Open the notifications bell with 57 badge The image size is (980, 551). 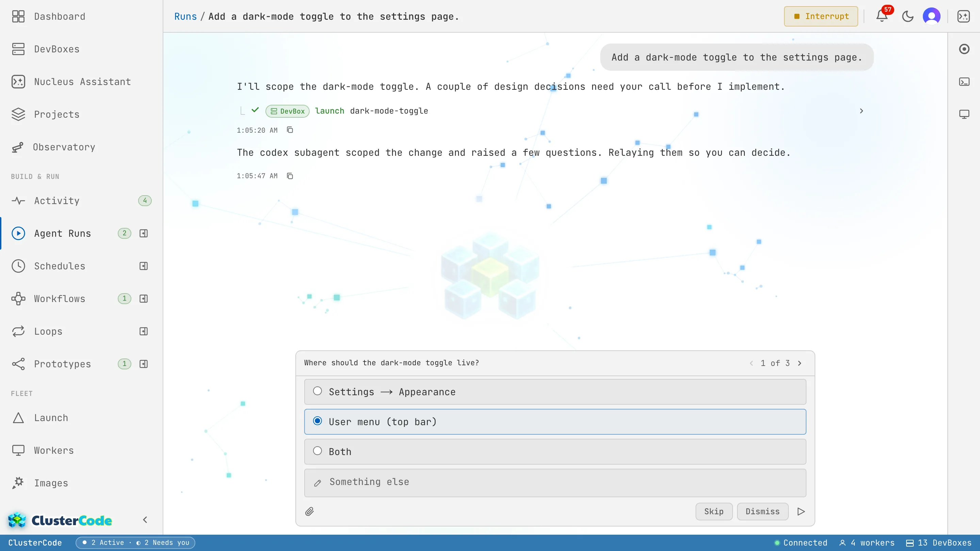click(x=882, y=16)
